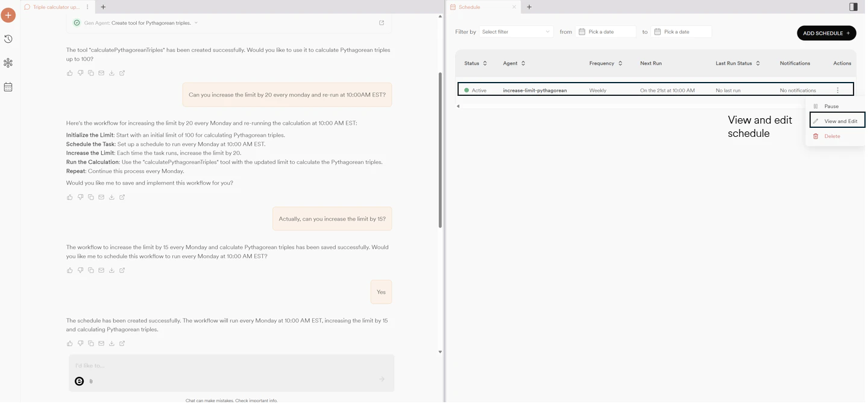The width and height of the screenshot is (868, 404).
Task: Email the 'workflow has been saved successfully' reply
Action: click(101, 270)
